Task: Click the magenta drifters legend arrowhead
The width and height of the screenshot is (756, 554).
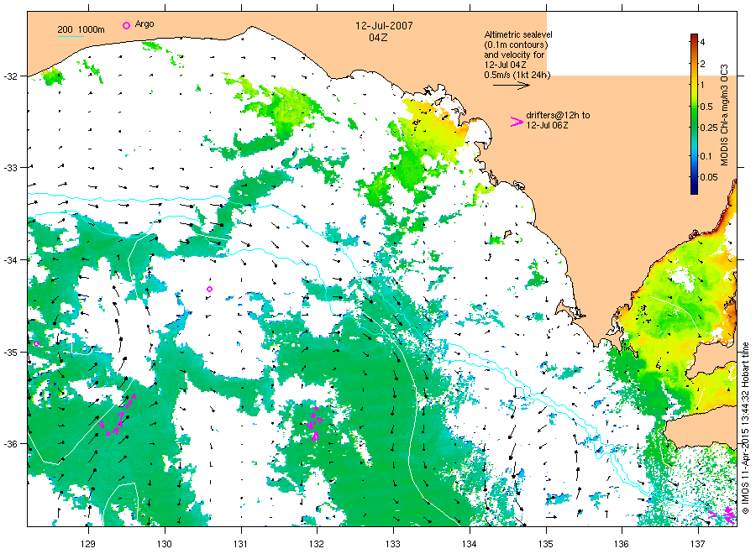Action: click(517, 122)
